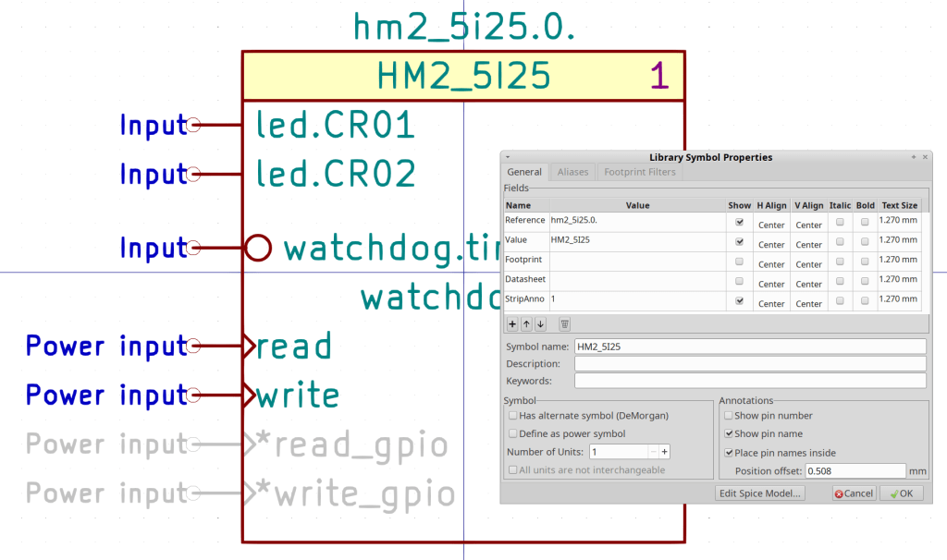Move selected field down with arrow icon
Image resolution: width=947 pixels, height=560 pixels.
539,323
